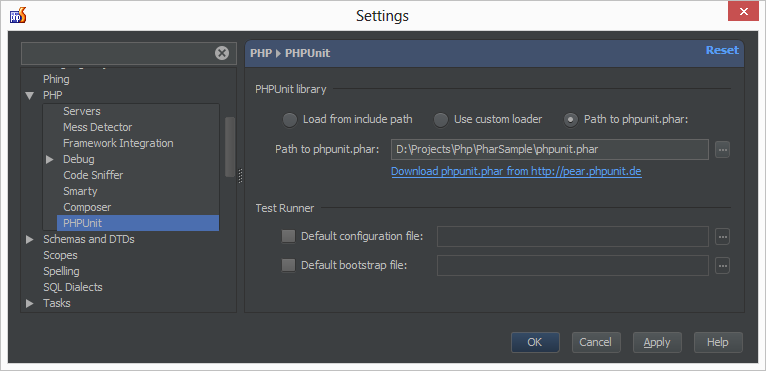Open Help for settings
Screen dimensions: 766x371
[x=718, y=342]
